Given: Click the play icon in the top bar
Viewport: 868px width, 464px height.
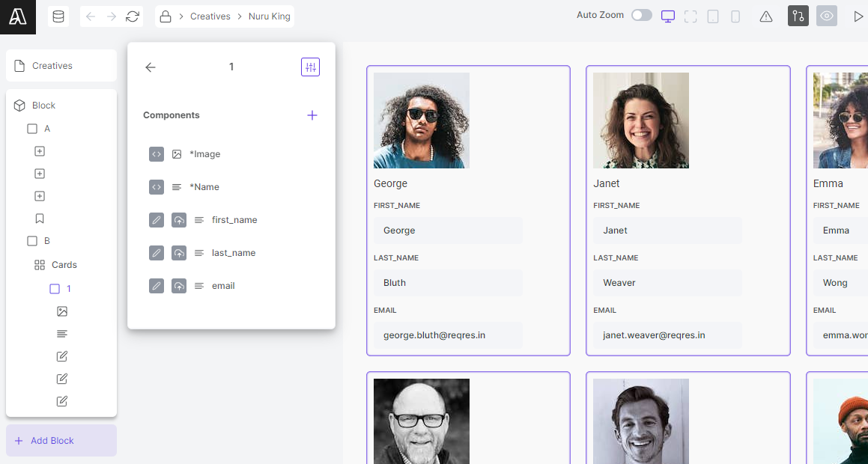Looking at the screenshot, I should click(x=858, y=16).
